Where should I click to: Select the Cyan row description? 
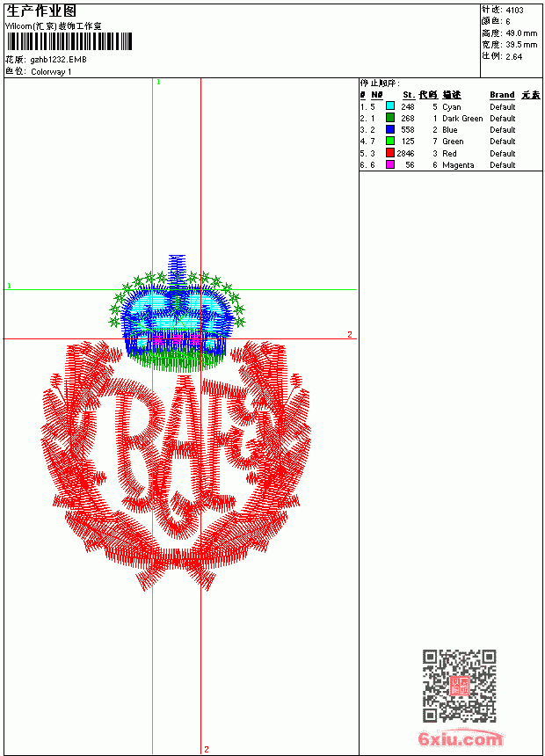(452, 107)
